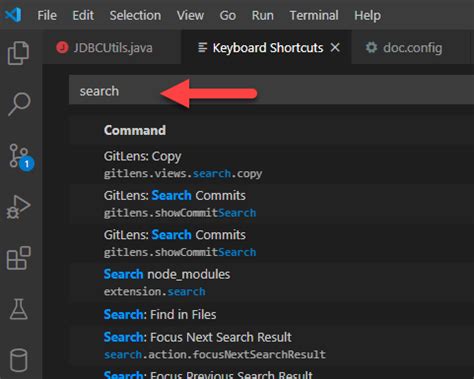Open the Explorer view in activity bar

point(18,53)
